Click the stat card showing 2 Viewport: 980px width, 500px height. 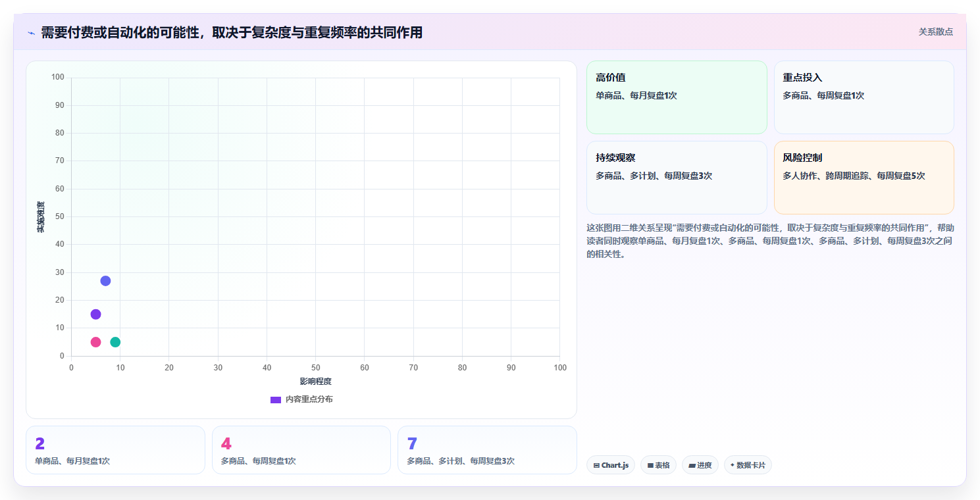coord(115,450)
